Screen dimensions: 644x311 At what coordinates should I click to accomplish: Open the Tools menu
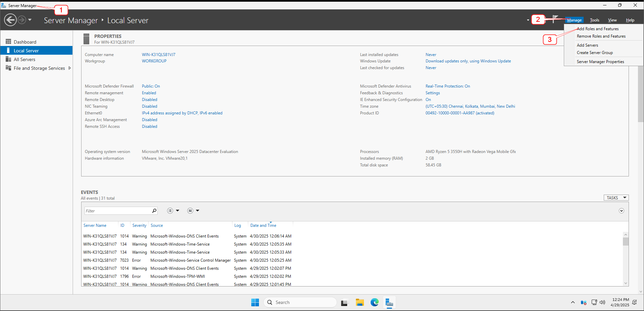(x=594, y=20)
